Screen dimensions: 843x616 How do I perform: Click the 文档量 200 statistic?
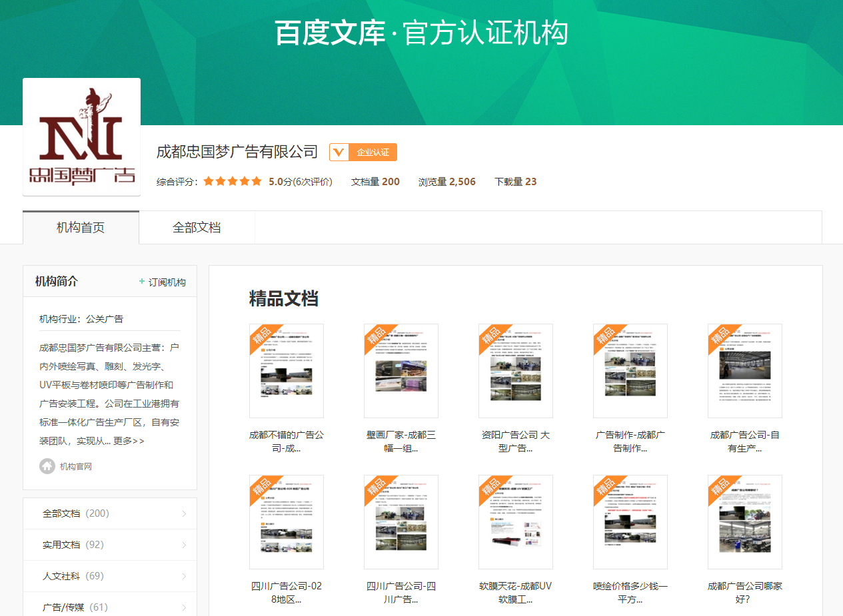[x=375, y=182]
